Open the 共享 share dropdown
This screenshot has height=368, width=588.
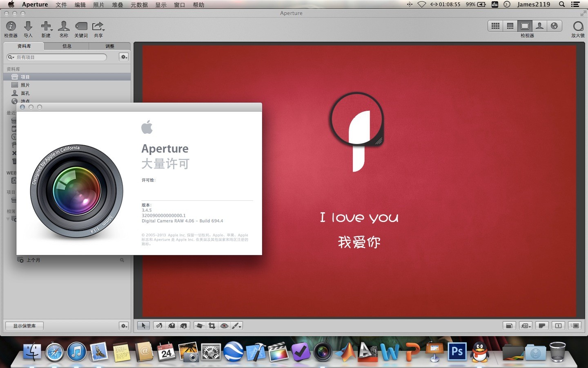click(98, 27)
